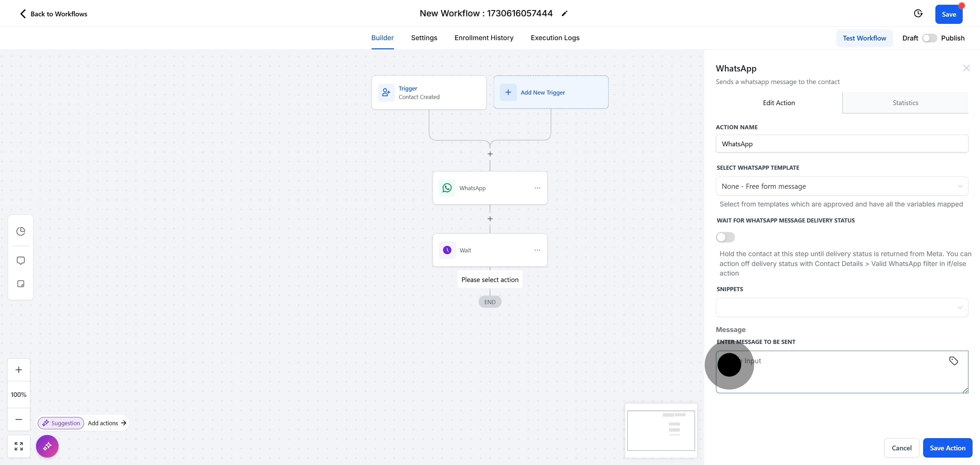Open the stats pie chart sidebar icon
980x465 pixels.
tap(20, 231)
